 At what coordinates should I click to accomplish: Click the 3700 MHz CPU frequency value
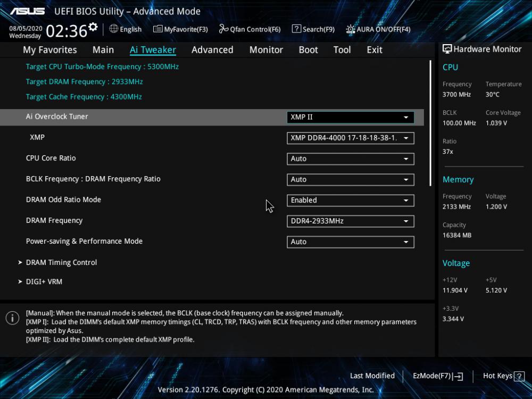coord(456,95)
